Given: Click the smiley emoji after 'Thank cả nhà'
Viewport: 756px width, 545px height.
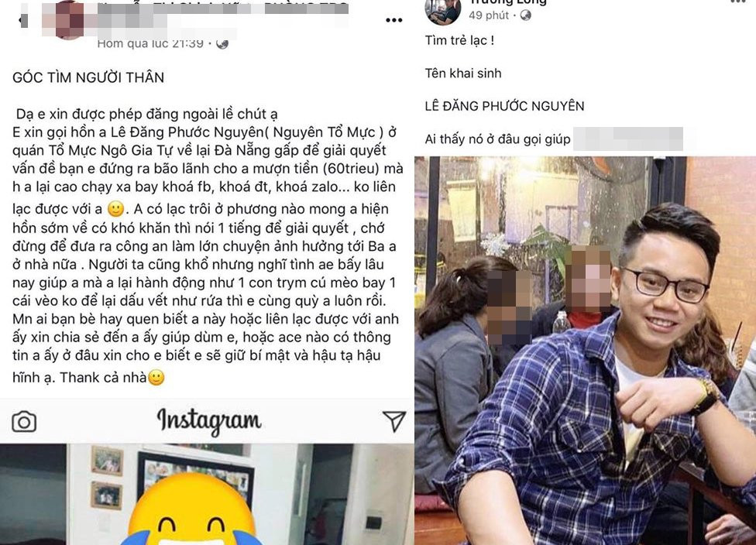Looking at the screenshot, I should point(156,377).
